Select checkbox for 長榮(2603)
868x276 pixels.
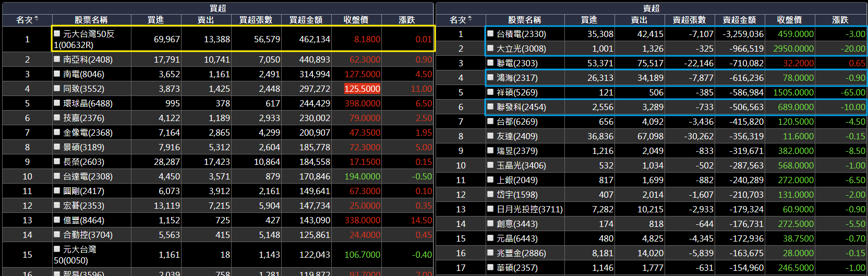(57, 161)
